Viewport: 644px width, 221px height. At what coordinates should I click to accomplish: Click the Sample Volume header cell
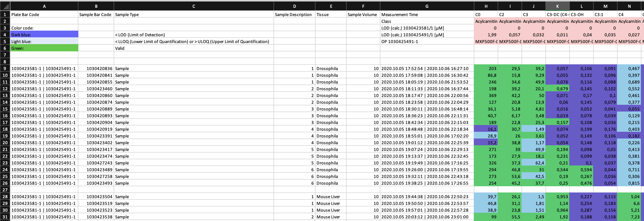coord(363,15)
